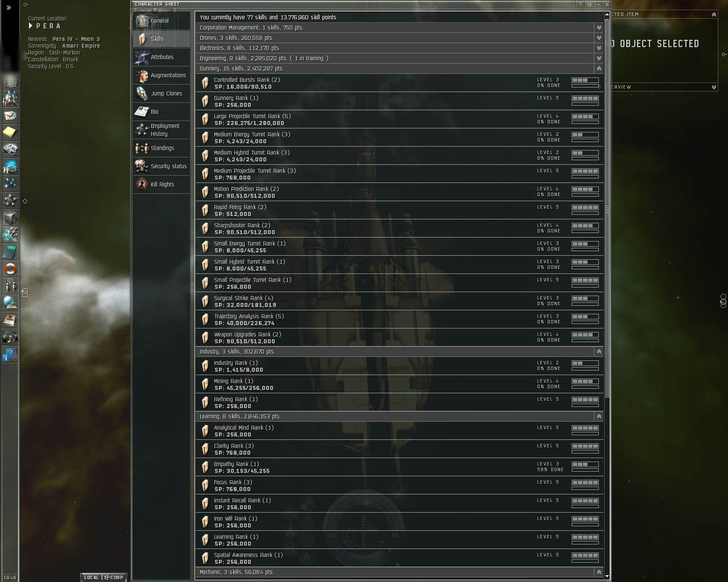This screenshot has height=582, width=728.
Task: Click the Large Projectile Turret skill icon
Action: pyautogui.click(x=205, y=119)
